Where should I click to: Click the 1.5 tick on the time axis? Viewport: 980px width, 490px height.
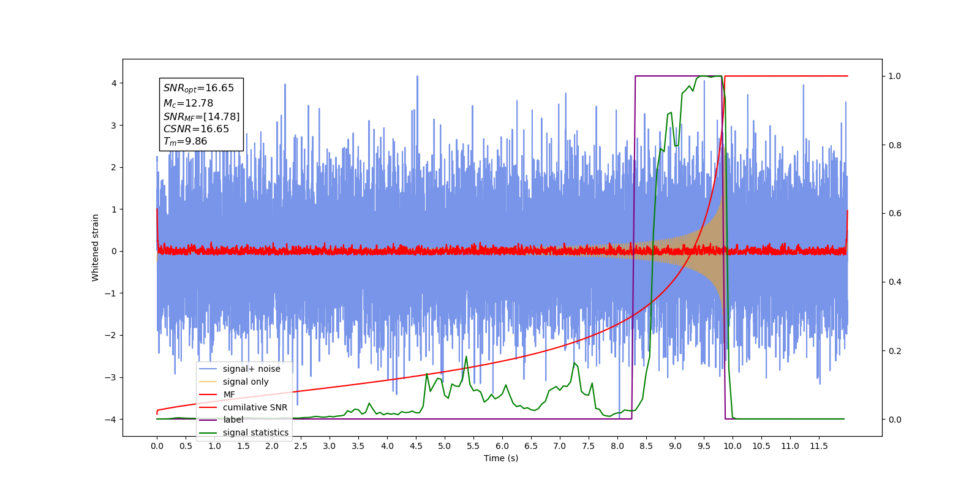pos(243,446)
